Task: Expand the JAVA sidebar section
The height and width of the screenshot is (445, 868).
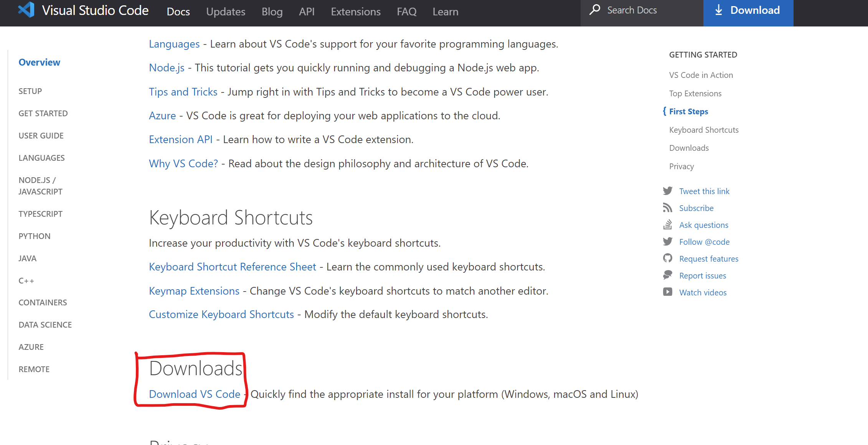Action: pos(28,259)
